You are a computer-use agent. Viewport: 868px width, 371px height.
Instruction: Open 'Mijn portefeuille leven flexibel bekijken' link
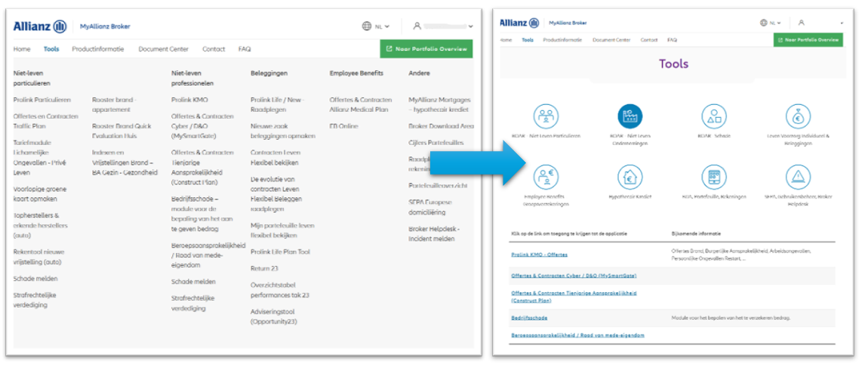tap(282, 230)
